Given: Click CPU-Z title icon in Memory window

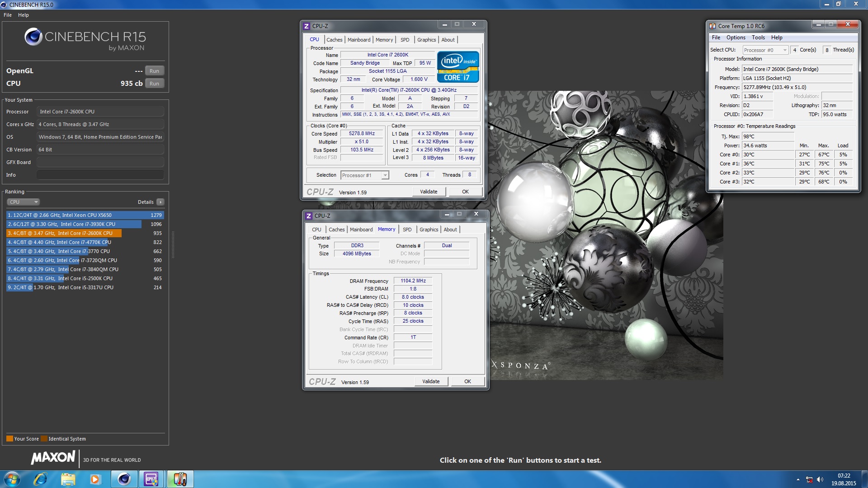Looking at the screenshot, I should (309, 216).
